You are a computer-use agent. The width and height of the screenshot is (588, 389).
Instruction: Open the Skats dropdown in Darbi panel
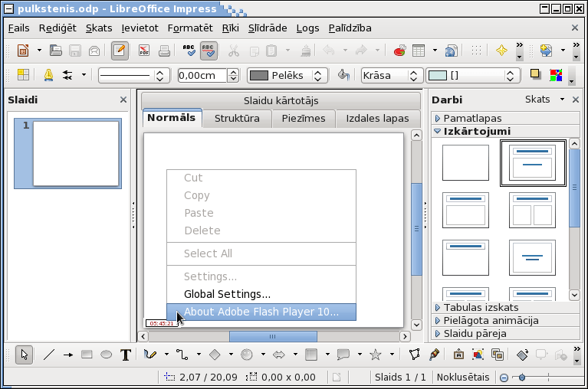coord(544,100)
